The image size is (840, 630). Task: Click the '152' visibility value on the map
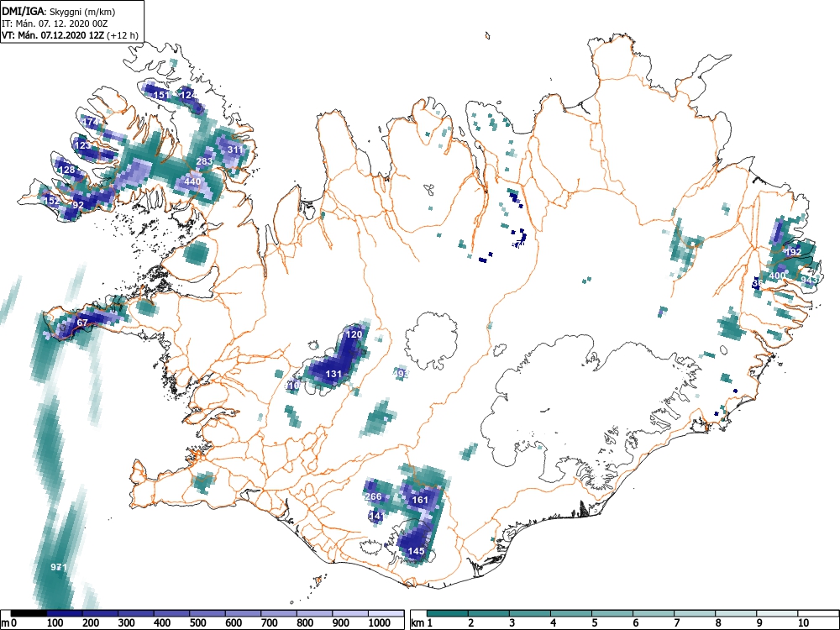point(51,201)
